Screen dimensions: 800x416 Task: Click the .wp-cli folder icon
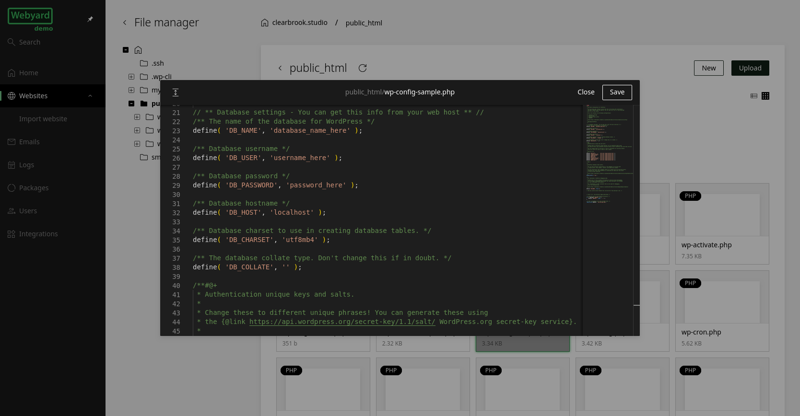144,77
